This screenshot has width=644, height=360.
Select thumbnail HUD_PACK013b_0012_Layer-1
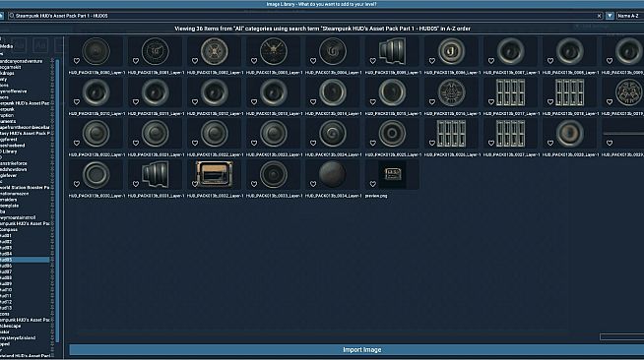[215, 92]
